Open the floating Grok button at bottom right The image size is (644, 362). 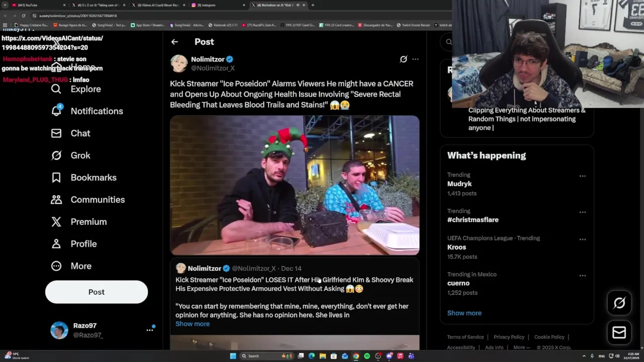[619, 303]
